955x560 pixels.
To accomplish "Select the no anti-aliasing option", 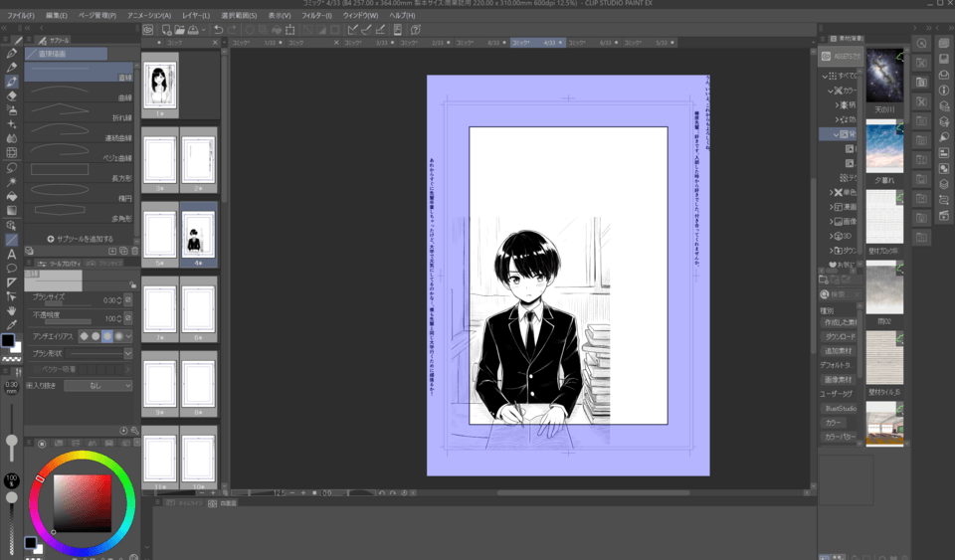I will [x=84, y=336].
